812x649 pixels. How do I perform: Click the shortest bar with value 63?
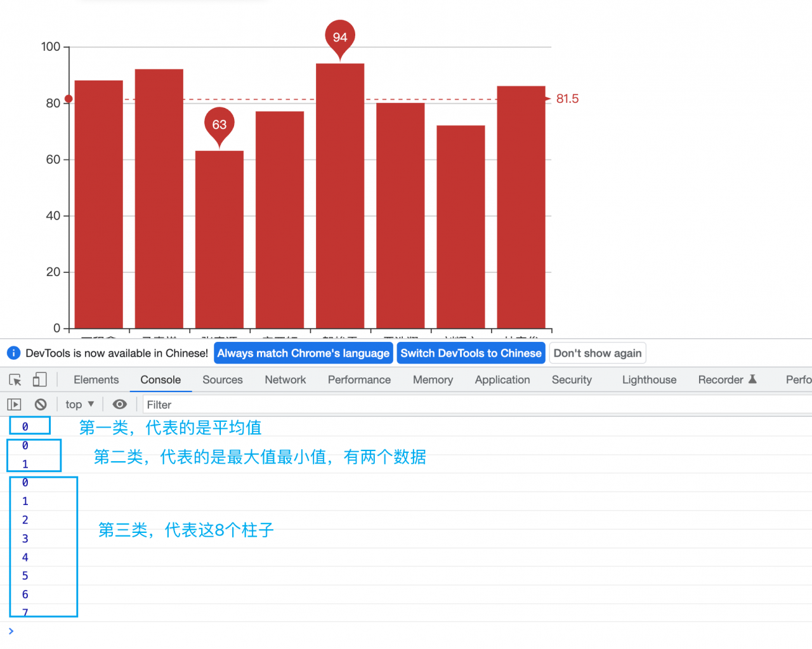219,240
